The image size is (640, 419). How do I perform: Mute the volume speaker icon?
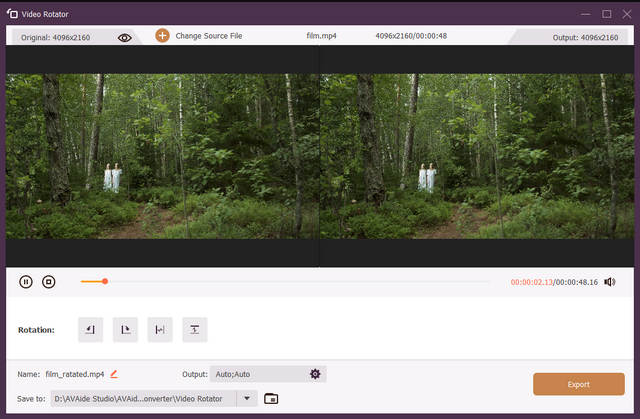pyautogui.click(x=610, y=282)
